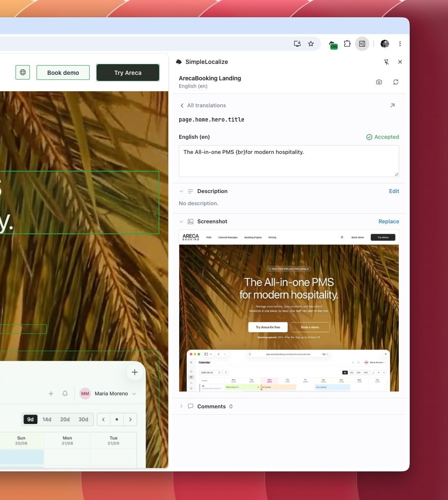This screenshot has height=500, width=448.
Task: Open translation in editor via arrow icon
Action: coord(392,105)
